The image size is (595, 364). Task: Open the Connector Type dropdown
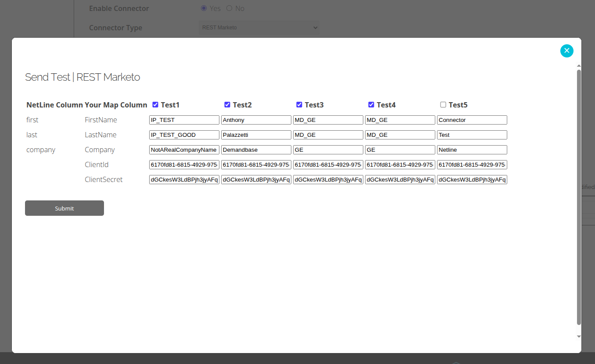pyautogui.click(x=259, y=28)
